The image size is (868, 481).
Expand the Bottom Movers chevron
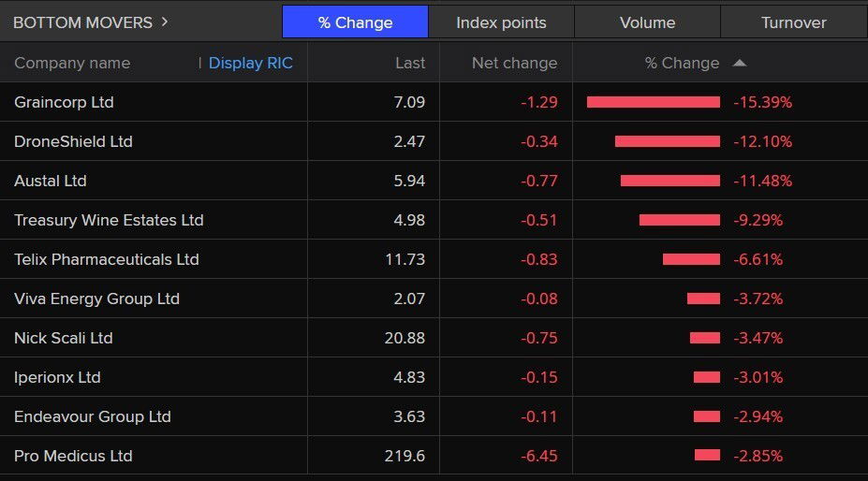[x=165, y=22]
